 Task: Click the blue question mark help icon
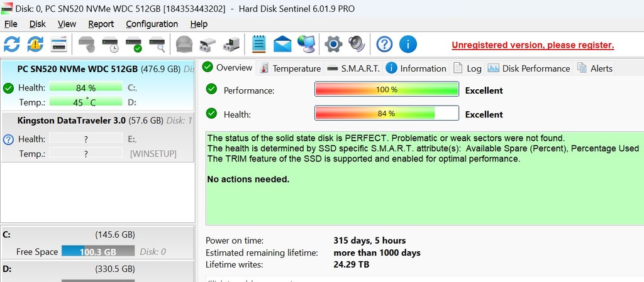point(384,44)
